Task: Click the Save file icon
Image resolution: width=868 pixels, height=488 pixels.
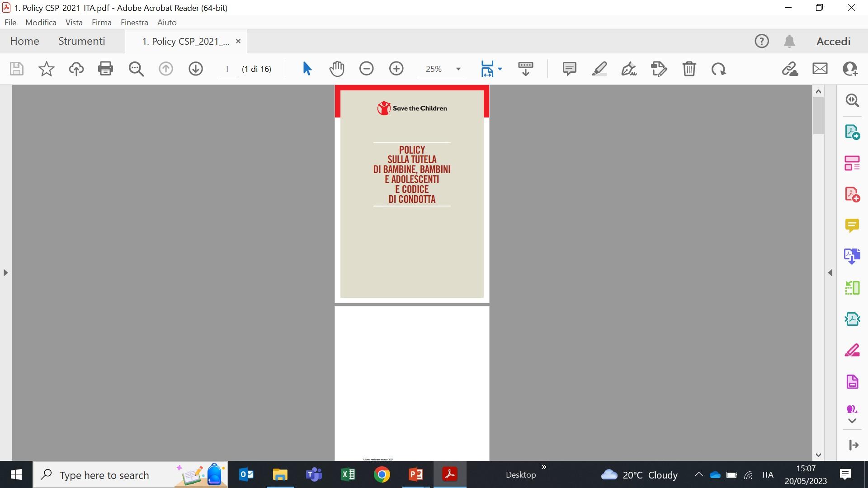Action: click(17, 69)
